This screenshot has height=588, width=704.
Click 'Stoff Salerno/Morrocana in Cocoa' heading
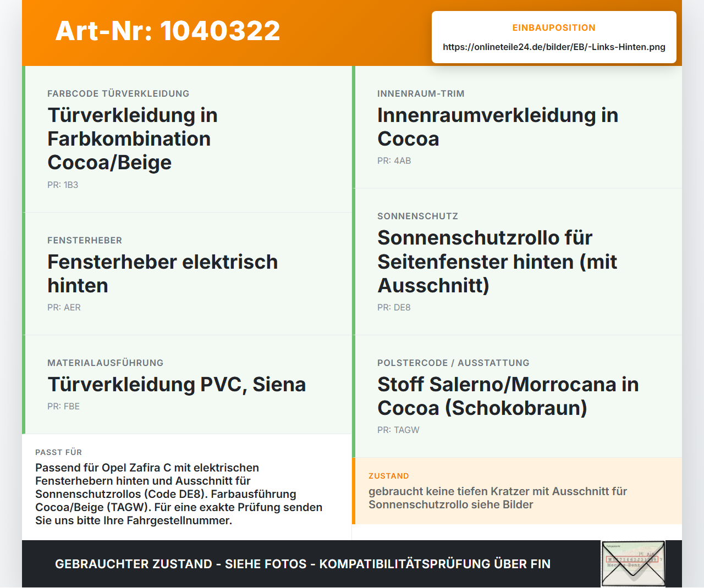pyautogui.click(x=508, y=396)
